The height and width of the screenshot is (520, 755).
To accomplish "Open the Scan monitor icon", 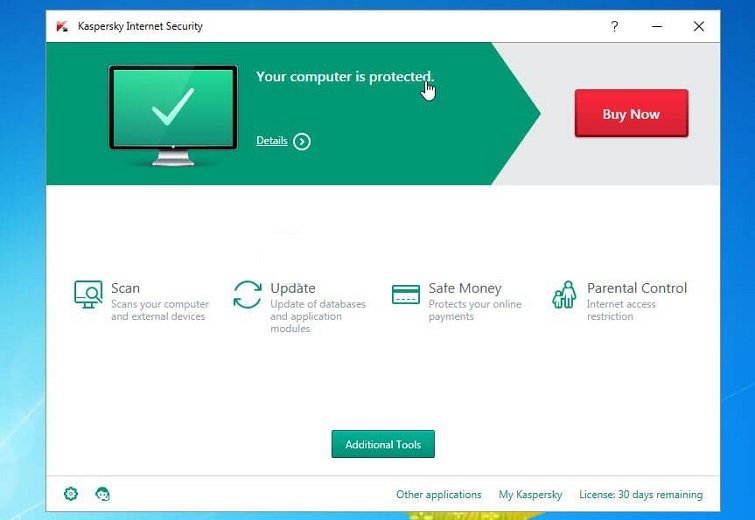I will [89, 295].
